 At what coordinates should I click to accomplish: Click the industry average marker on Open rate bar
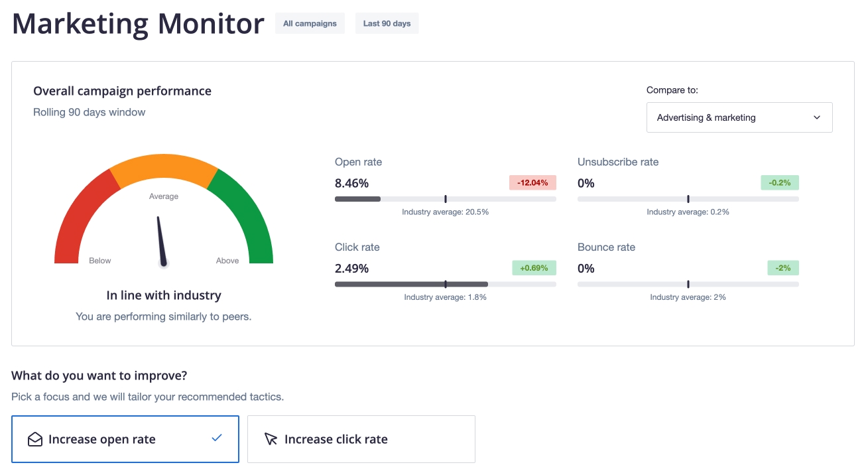pyautogui.click(x=445, y=198)
